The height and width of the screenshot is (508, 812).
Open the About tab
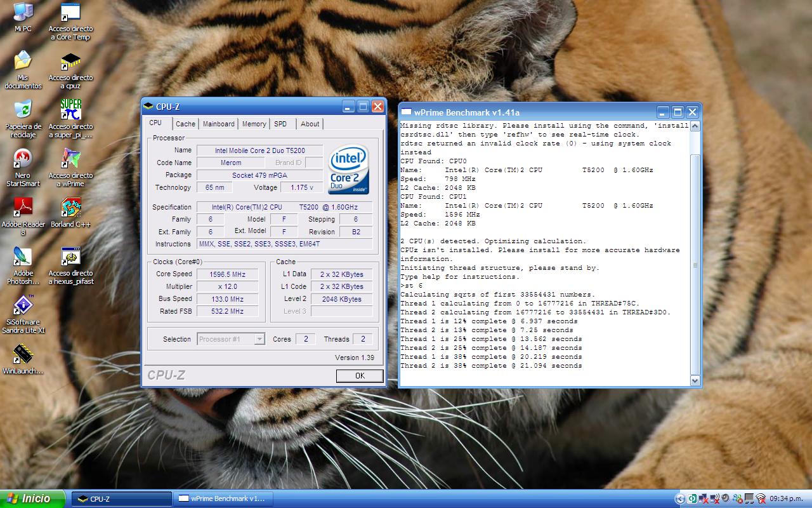coord(310,124)
